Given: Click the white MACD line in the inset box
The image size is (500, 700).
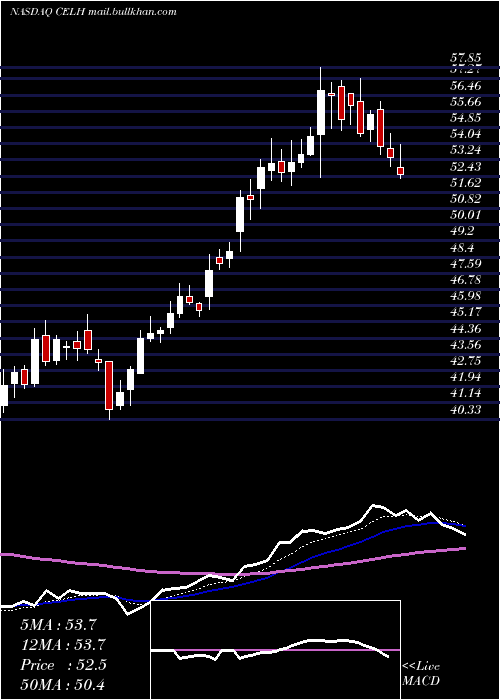Looking at the screenshot, I should click(x=270, y=650).
